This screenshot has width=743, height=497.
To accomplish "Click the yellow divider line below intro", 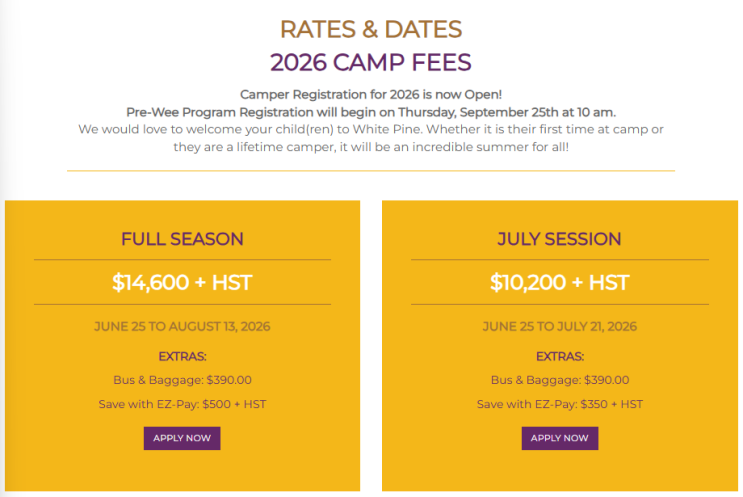I will 370,171.
